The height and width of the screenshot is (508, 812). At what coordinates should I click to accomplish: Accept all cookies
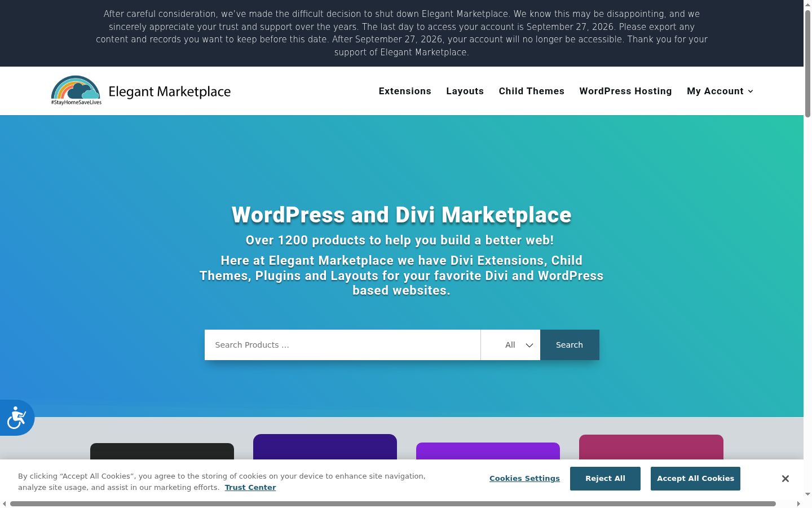pyautogui.click(x=695, y=479)
